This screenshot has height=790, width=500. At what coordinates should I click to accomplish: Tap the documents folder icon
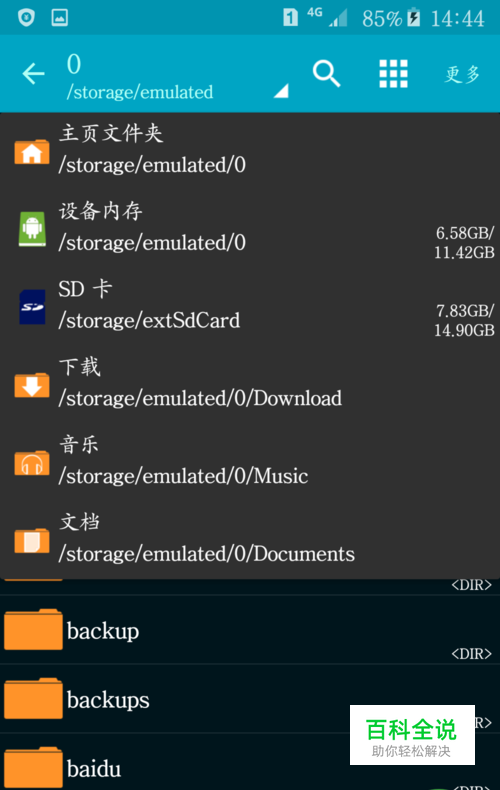pos(32,541)
